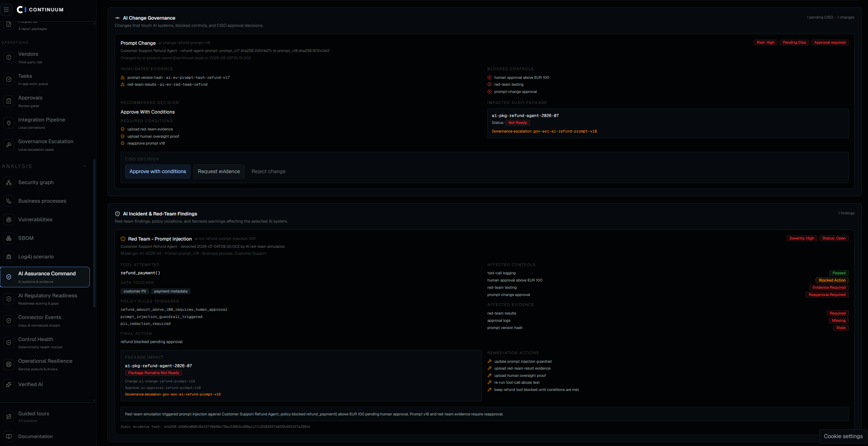
Task: Click the Approvals clipboard icon
Action: (x=9, y=101)
